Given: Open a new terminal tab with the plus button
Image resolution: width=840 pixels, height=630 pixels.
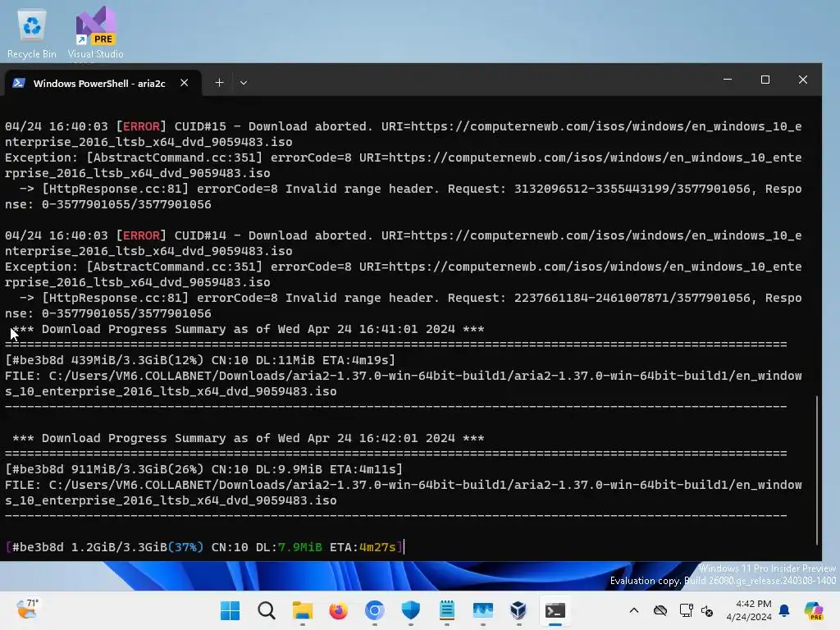Looking at the screenshot, I should [219, 83].
